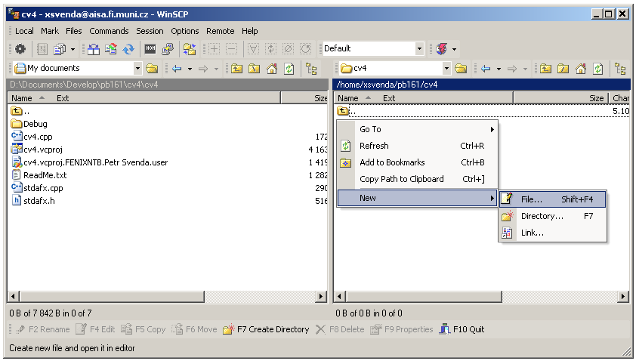Click the local Open Directory folder icon
The image size is (639, 364).
[152, 69]
